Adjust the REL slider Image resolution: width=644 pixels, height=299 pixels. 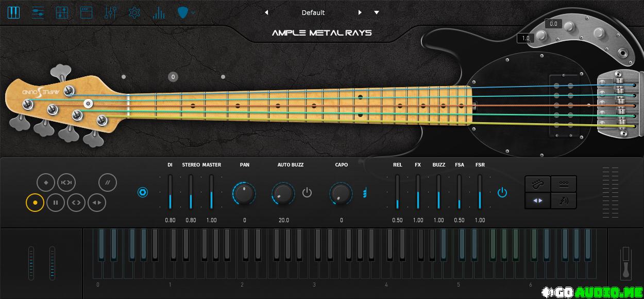(x=397, y=192)
